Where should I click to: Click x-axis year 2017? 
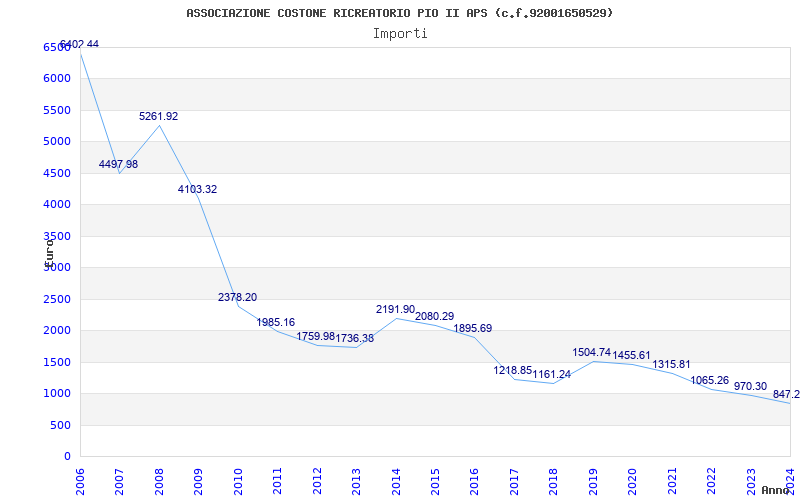pyautogui.click(x=514, y=481)
